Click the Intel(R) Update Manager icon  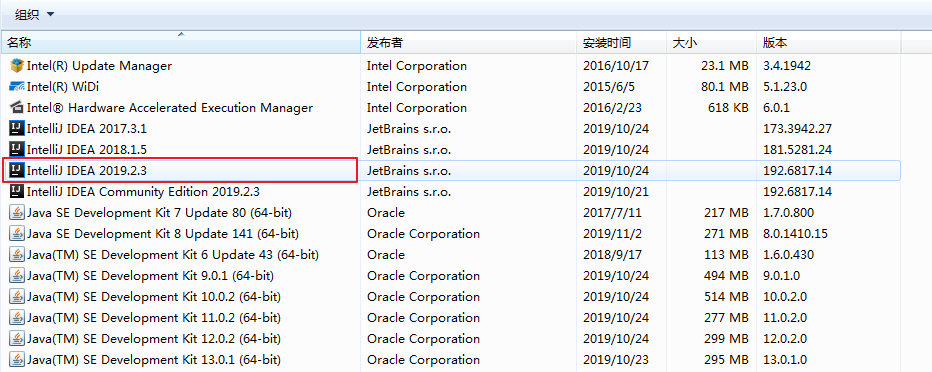pyautogui.click(x=17, y=66)
